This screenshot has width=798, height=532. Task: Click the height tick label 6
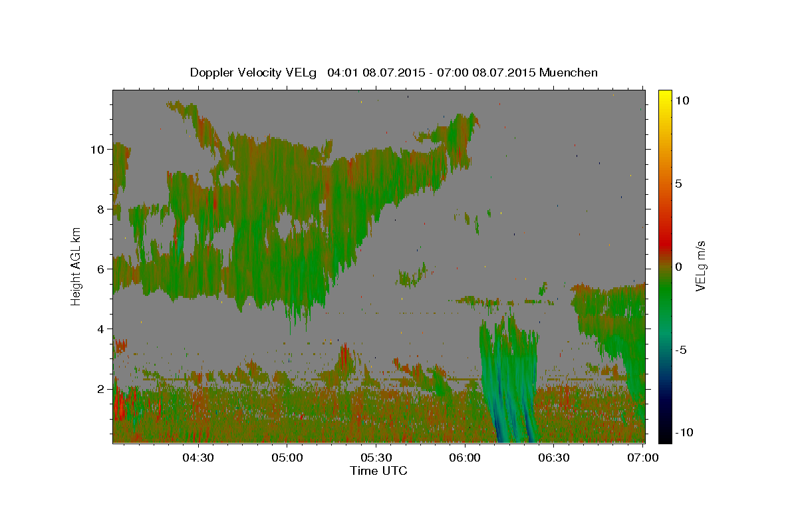[x=101, y=269]
